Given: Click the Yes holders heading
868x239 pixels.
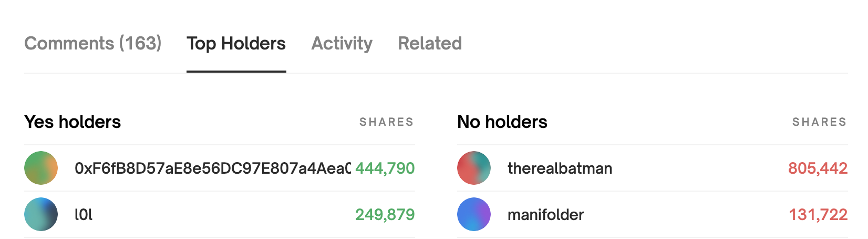Looking at the screenshot, I should [73, 122].
